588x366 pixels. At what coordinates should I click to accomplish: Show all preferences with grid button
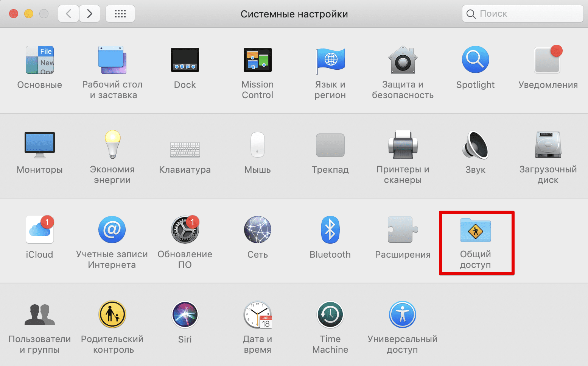click(x=120, y=14)
